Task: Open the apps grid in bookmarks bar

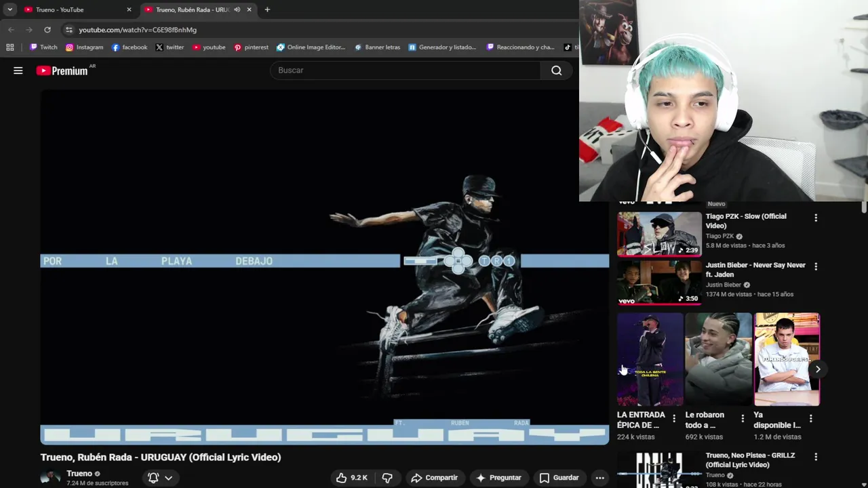Action: [x=10, y=47]
